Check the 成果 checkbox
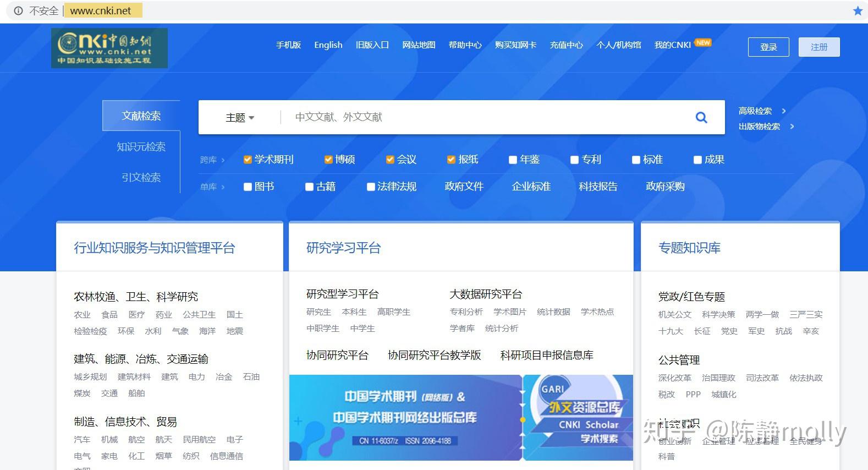 coord(697,160)
